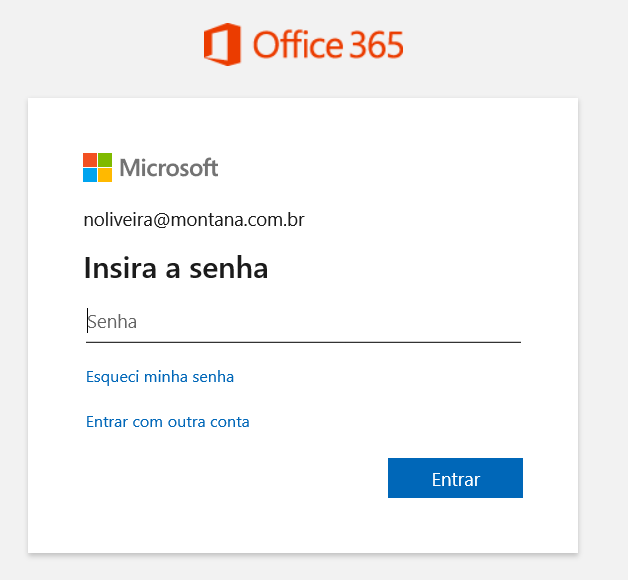Click the green square of Microsoft logo

coord(105,160)
